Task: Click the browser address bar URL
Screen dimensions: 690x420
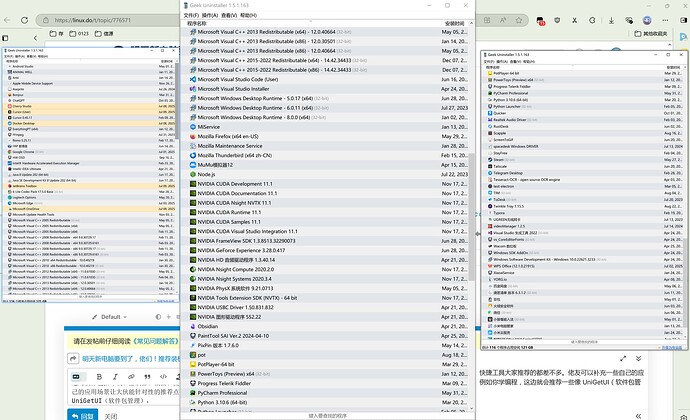Action: point(93,20)
